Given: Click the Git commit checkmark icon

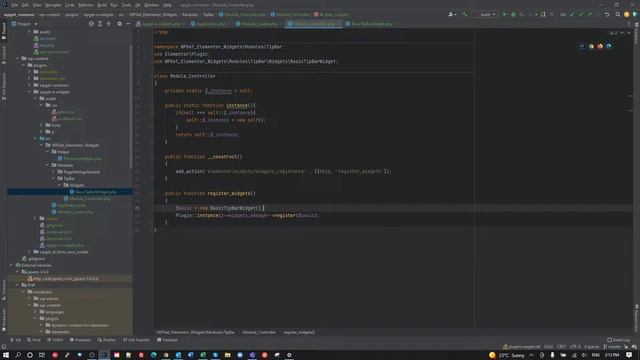Looking at the screenshot, I should point(581,14).
